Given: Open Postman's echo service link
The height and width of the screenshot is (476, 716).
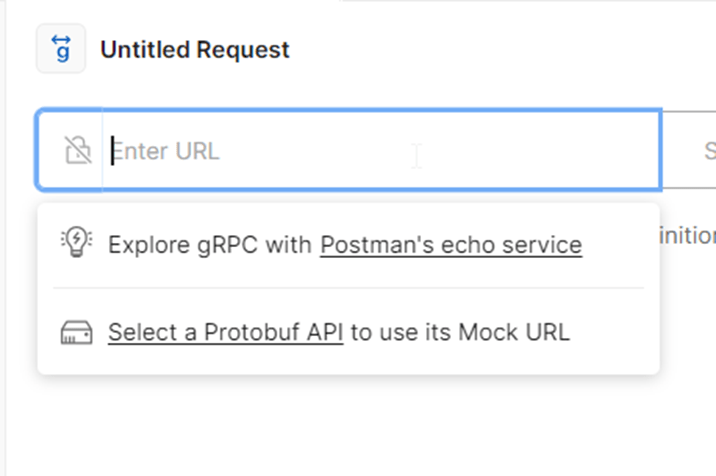Looking at the screenshot, I should 451,245.
